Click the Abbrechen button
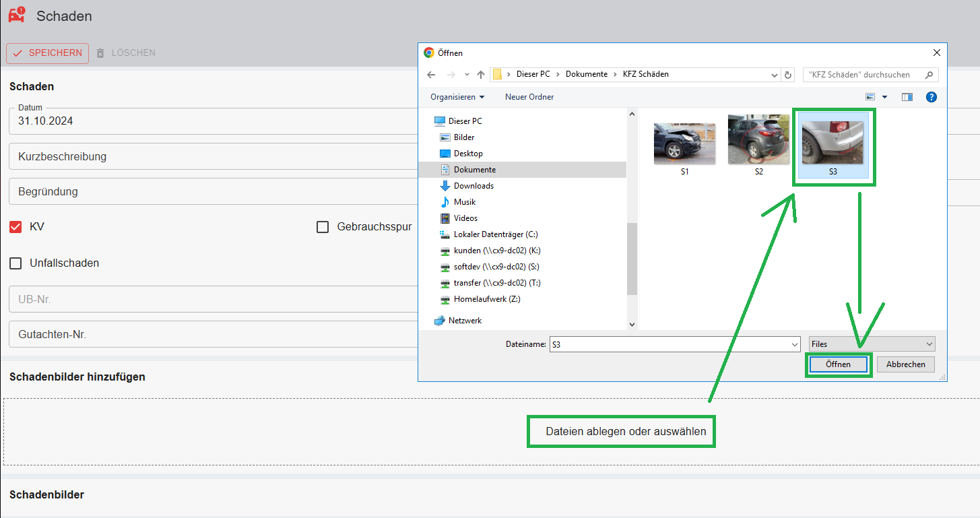This screenshot has height=518, width=980. coord(905,364)
